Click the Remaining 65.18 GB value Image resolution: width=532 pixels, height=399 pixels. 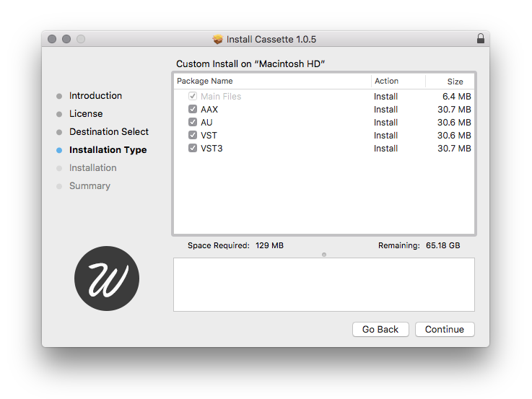(442, 245)
